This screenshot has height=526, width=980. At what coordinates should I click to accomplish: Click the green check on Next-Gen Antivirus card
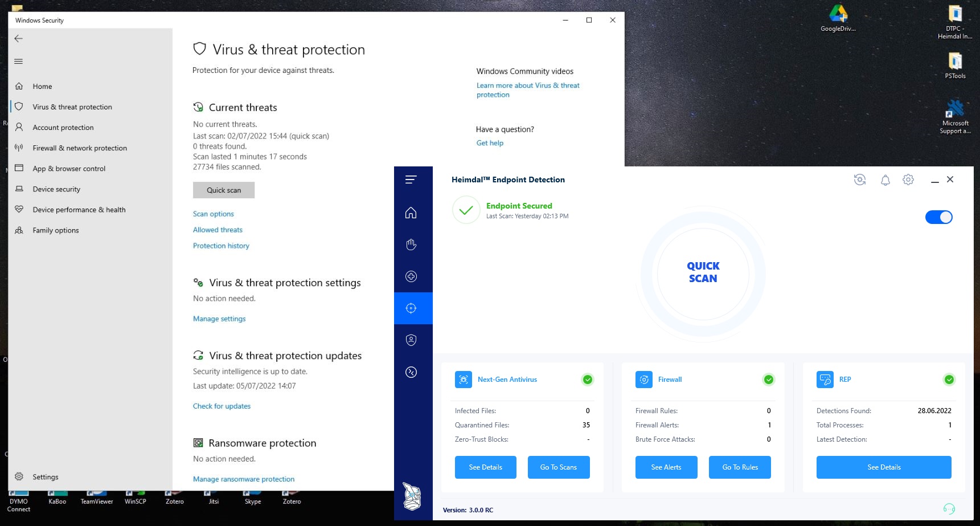point(587,379)
